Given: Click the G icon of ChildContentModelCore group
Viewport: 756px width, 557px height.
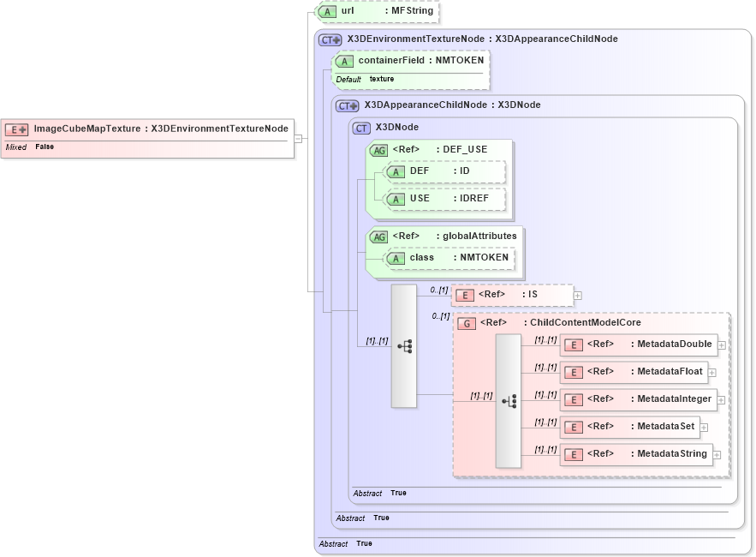Looking at the screenshot, I should tap(467, 323).
